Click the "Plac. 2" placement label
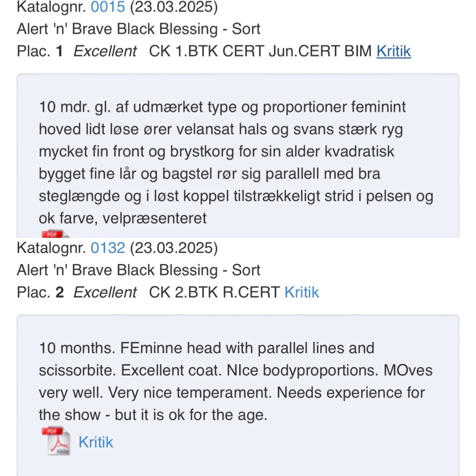476x476 pixels. tap(40, 292)
